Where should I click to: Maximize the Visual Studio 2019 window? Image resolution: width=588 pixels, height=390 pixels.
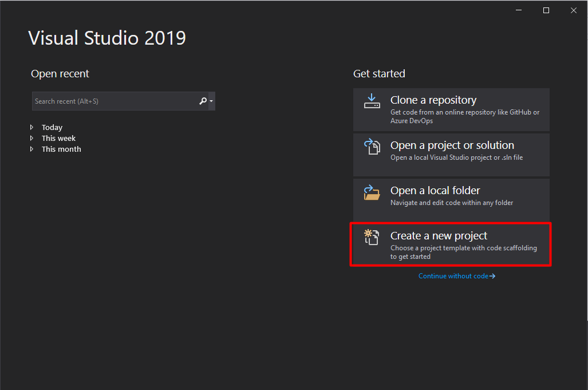tap(546, 10)
